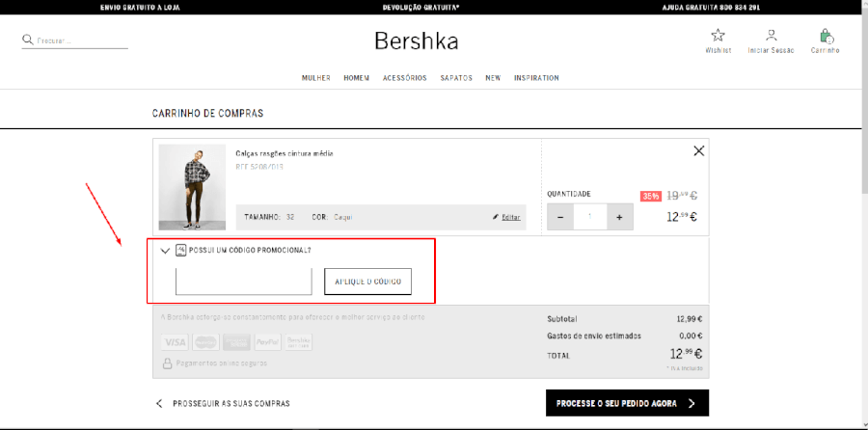
Task: Click the 35% discount badge
Action: point(650,196)
